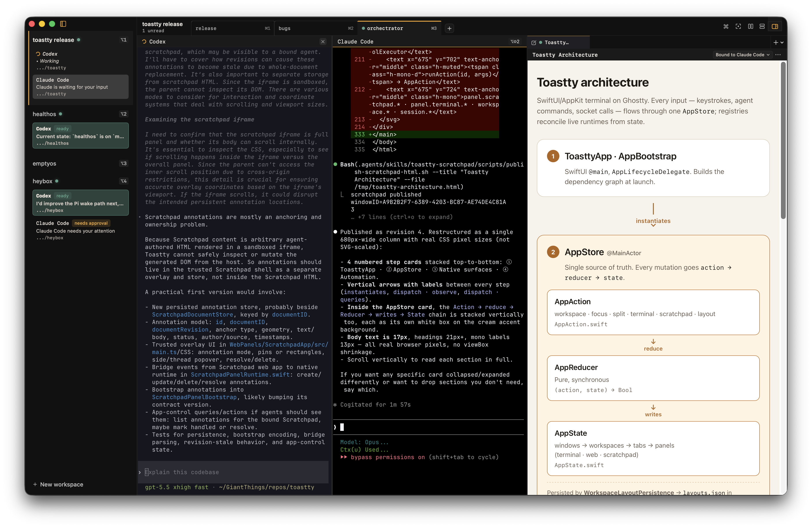Viewport: 812px width, 528px height.
Task: Click the needs approval badge
Action: [x=91, y=223]
